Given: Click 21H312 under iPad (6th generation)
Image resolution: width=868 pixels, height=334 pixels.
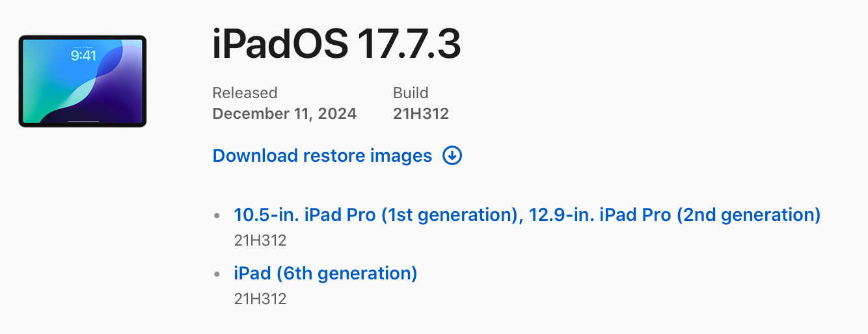Looking at the screenshot, I should click(x=260, y=299).
